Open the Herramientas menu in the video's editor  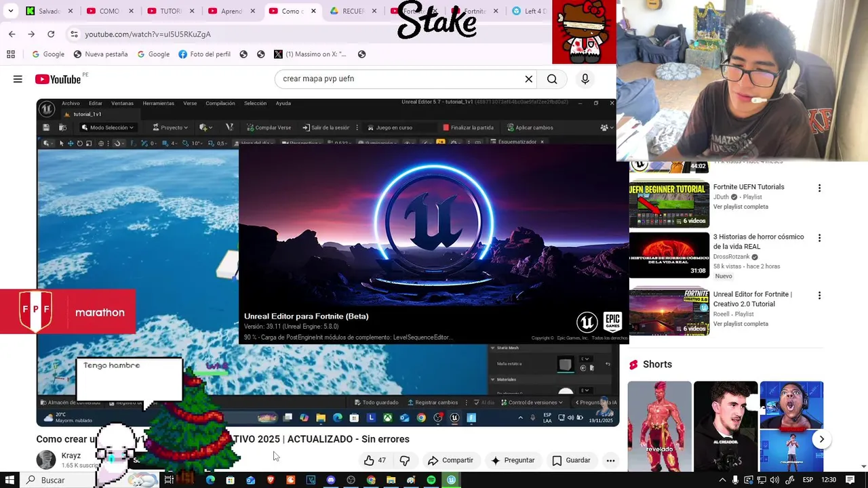pyautogui.click(x=158, y=104)
